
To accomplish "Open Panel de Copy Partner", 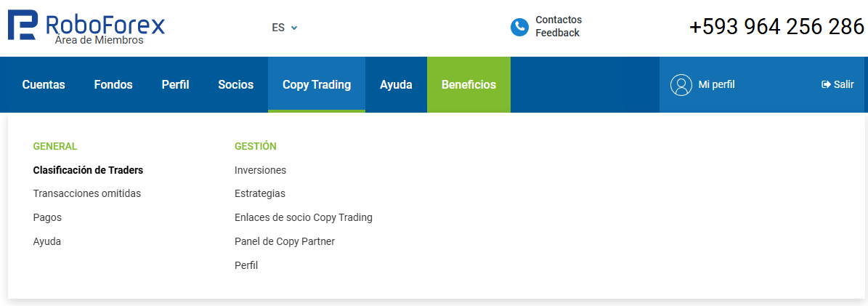I will pyautogui.click(x=285, y=242).
